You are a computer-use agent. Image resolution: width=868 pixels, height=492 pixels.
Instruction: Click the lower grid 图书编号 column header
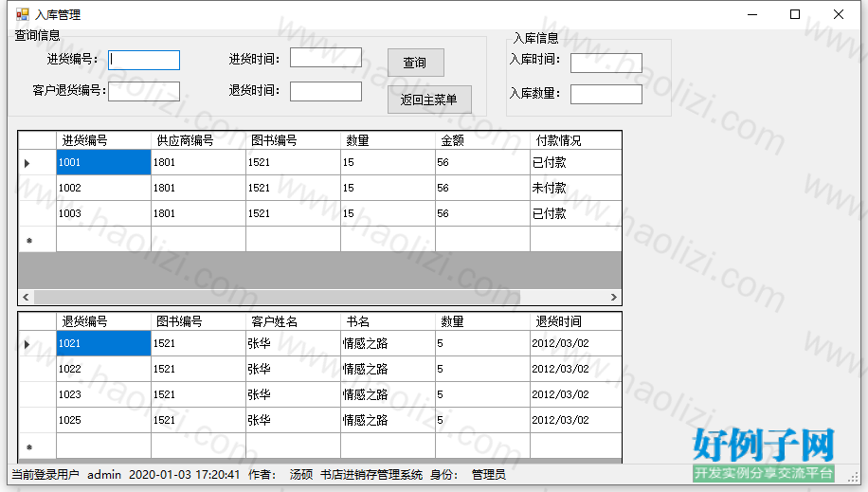[x=198, y=322]
